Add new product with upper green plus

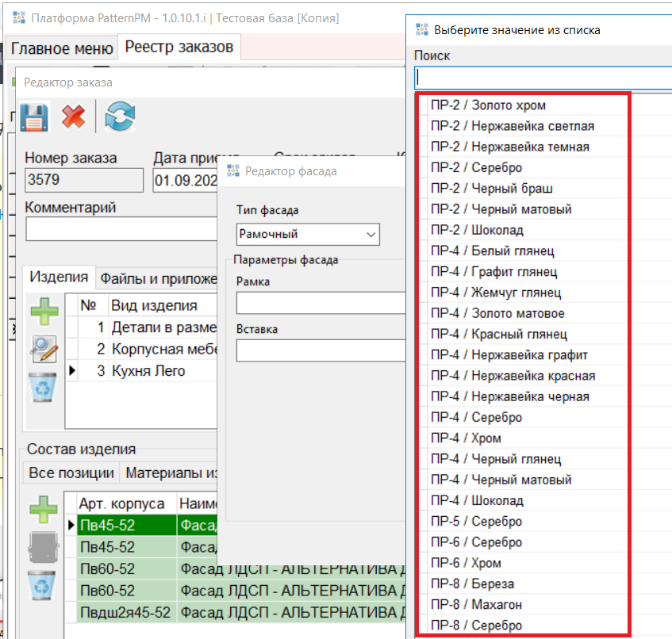tap(44, 309)
